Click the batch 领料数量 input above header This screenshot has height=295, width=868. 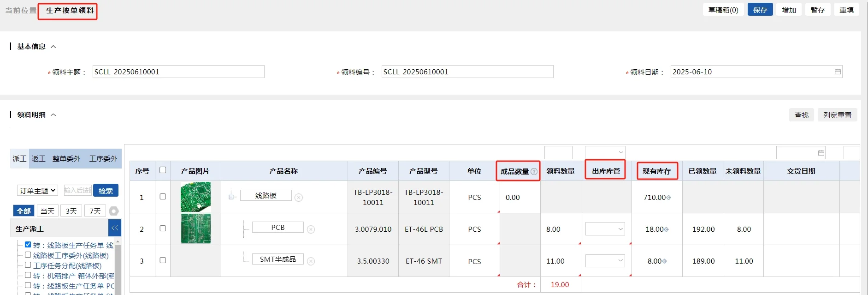coord(558,152)
